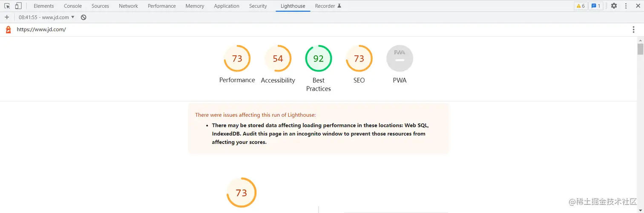644x213 pixels.
Task: Open the DevTools three-dot customize menu
Action: (626, 6)
